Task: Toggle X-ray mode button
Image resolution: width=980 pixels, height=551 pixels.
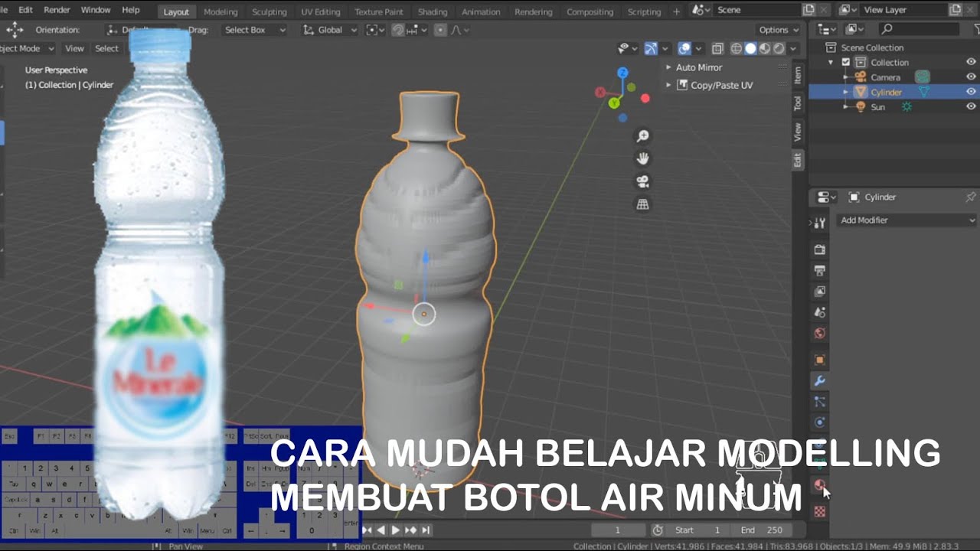Action: (x=717, y=48)
